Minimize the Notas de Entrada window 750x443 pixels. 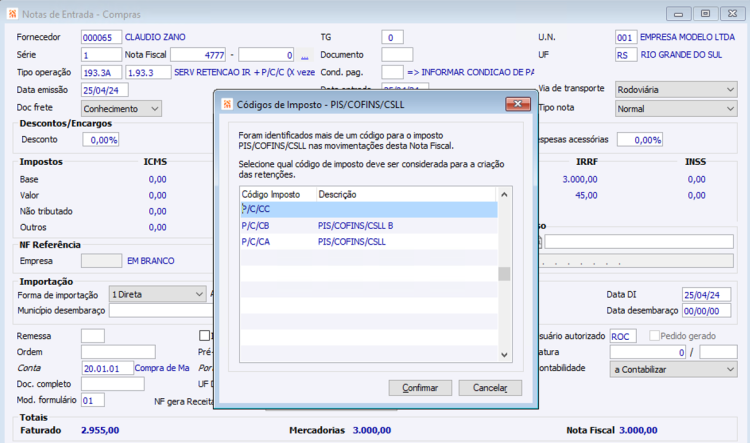click(678, 14)
